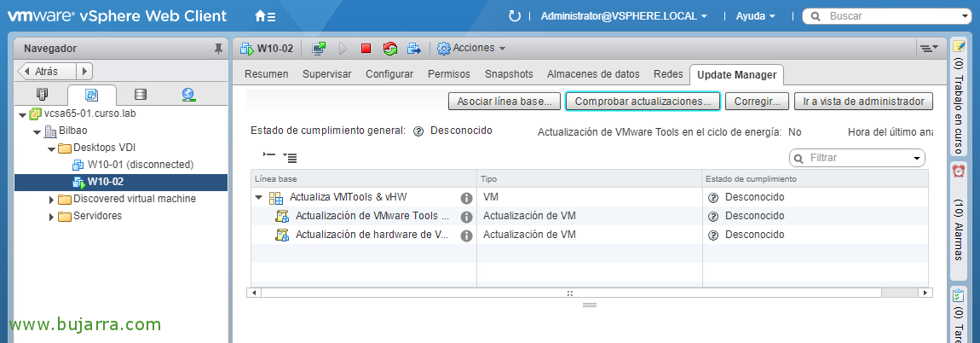Open Storage navigator view
Image resolution: width=980 pixels, height=343 pixels.
[141, 95]
